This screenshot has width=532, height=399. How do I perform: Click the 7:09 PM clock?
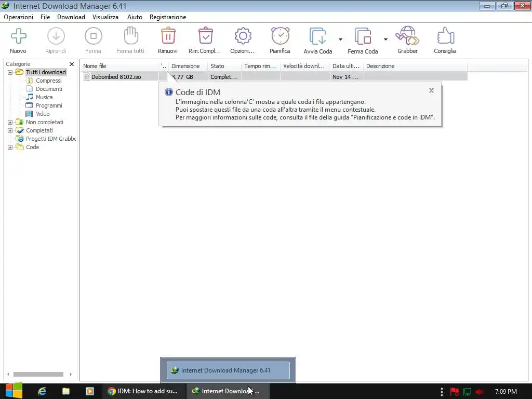click(x=506, y=392)
